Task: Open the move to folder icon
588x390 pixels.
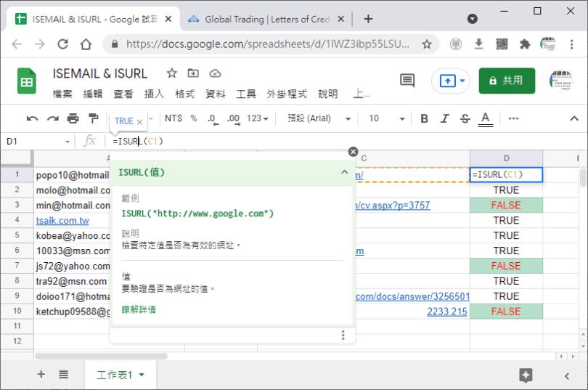Action: [x=193, y=73]
